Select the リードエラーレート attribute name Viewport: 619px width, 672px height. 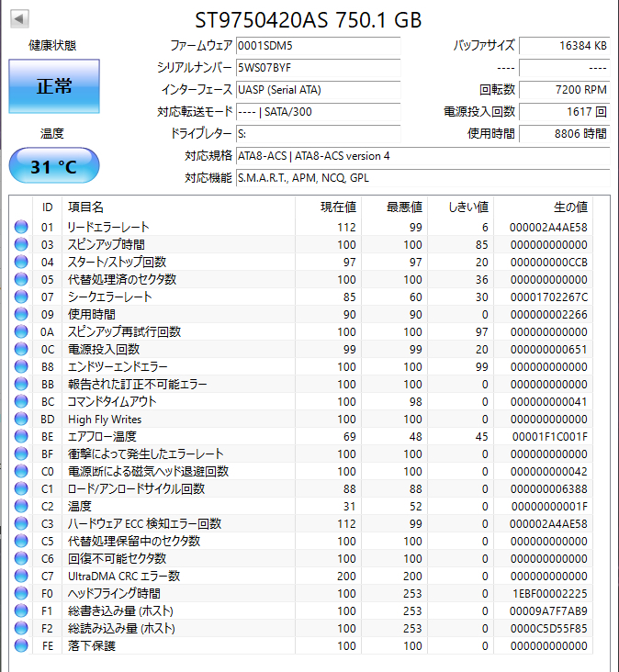(108, 227)
